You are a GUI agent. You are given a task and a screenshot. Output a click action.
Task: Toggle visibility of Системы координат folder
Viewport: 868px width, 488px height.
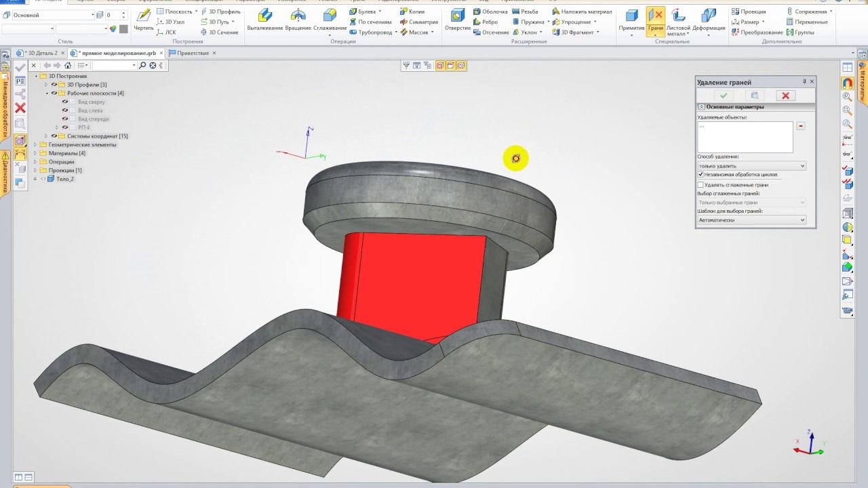coord(54,136)
